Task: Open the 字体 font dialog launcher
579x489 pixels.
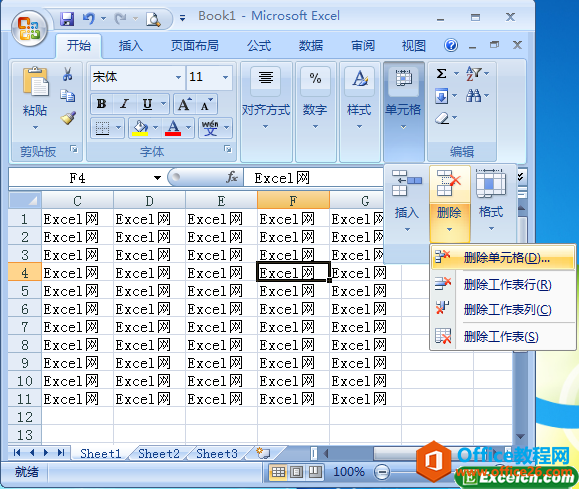Action: pos(228,150)
